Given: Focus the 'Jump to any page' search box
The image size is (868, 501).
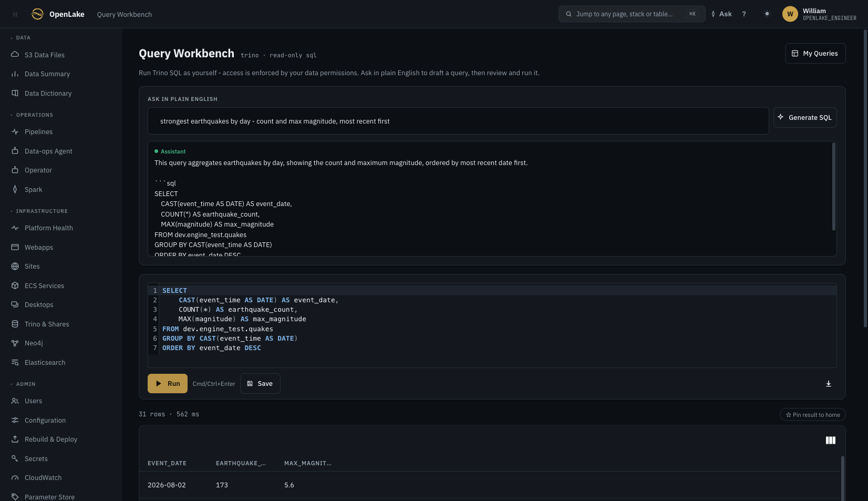Looking at the screenshot, I should point(632,14).
